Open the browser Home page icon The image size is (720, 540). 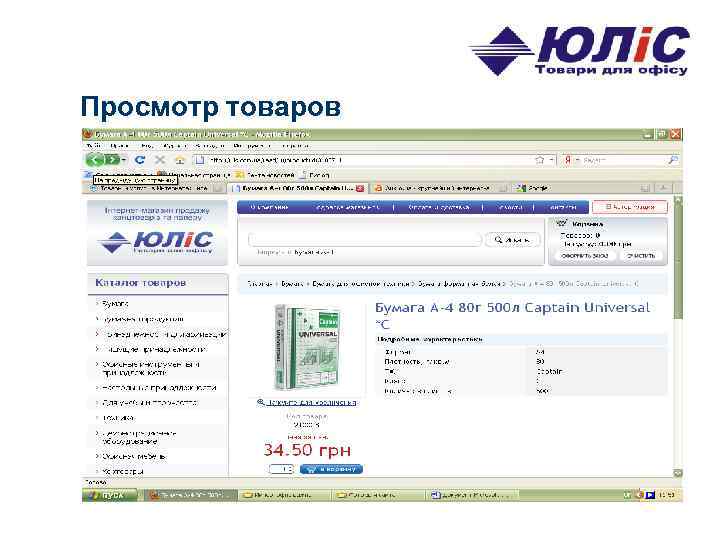180,160
